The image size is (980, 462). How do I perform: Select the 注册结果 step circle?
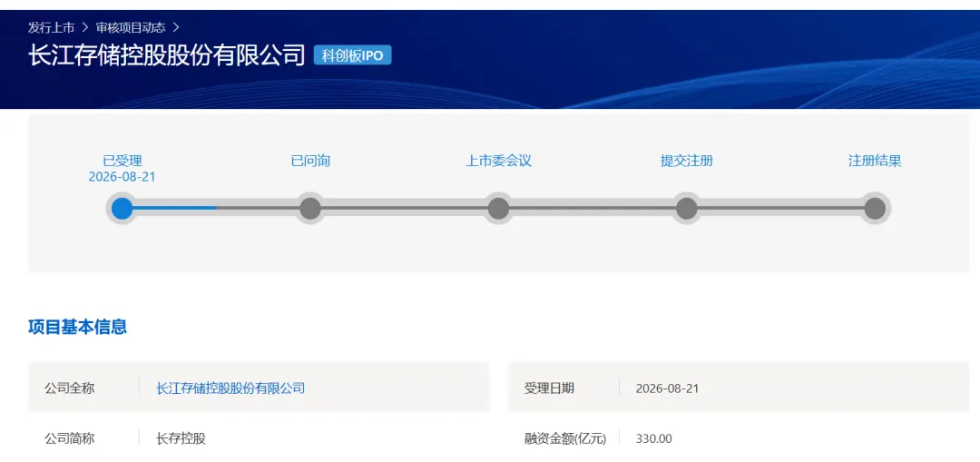(875, 208)
